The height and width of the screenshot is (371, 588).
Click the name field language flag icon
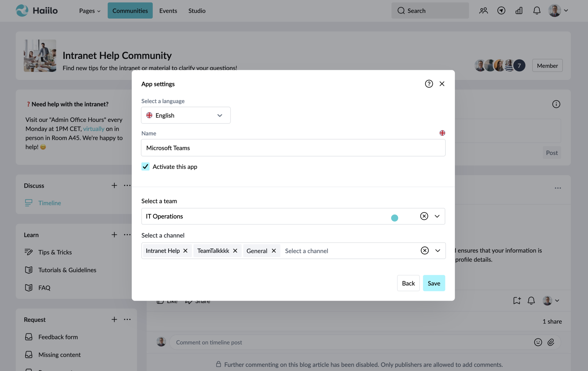coord(442,133)
